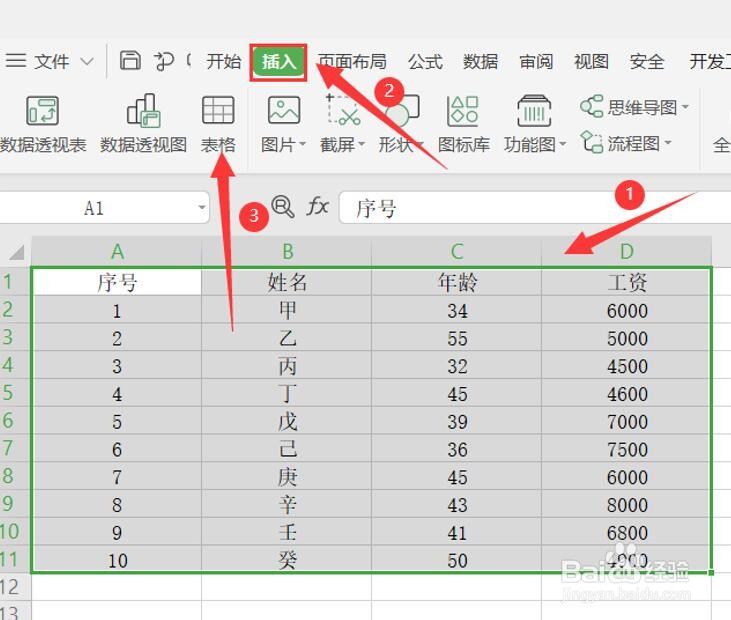Click the cell containing 甲

point(287,310)
